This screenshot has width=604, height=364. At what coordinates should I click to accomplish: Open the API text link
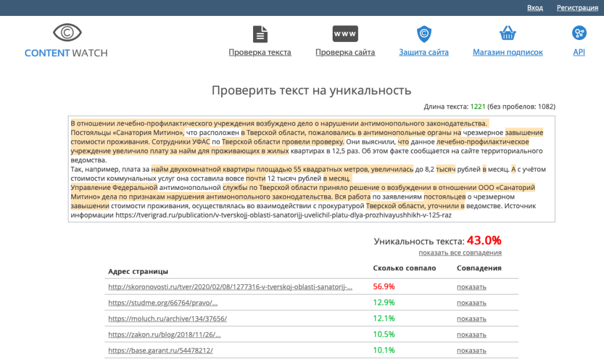579,53
